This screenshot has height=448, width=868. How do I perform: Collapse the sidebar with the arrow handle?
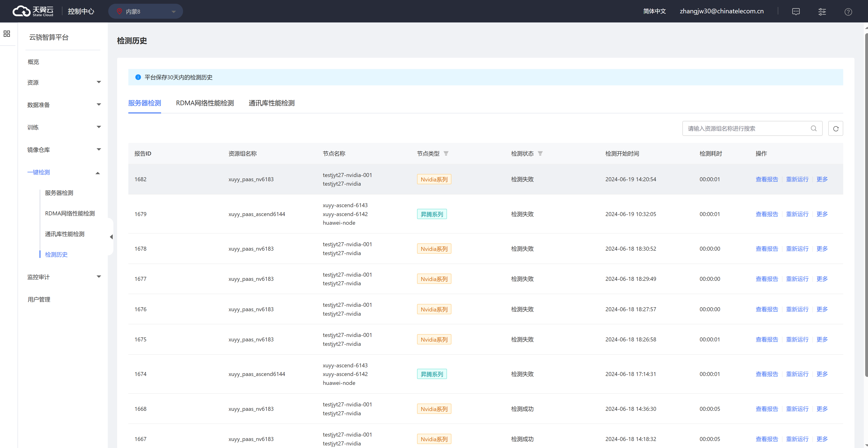click(x=111, y=237)
